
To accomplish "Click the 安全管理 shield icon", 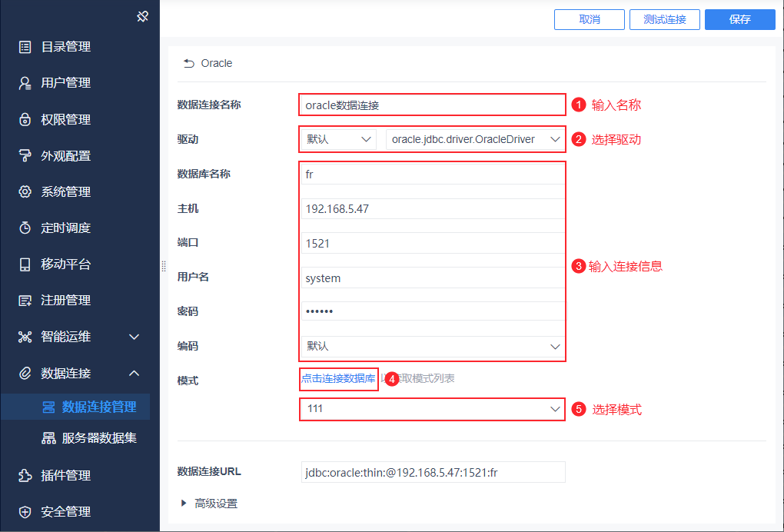I will point(25,511).
